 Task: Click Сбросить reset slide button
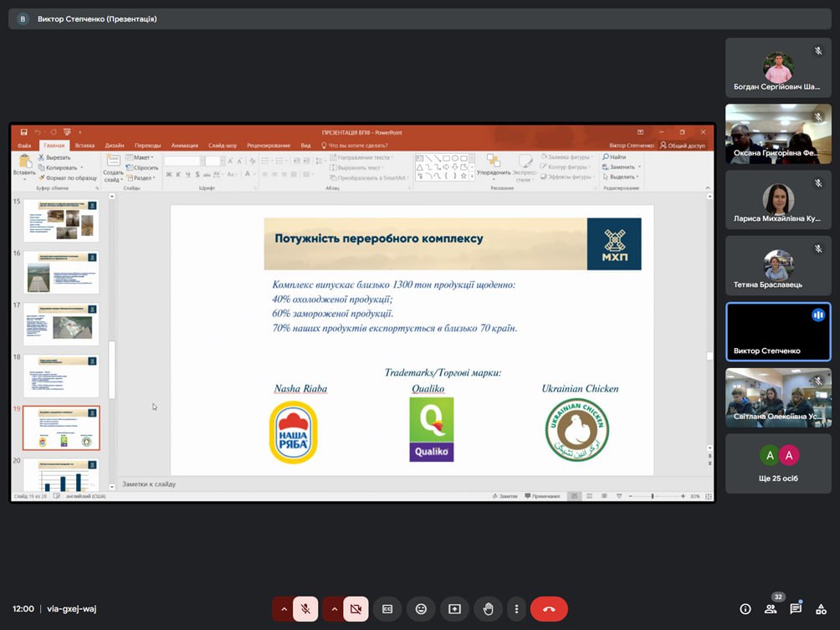pyautogui.click(x=142, y=167)
